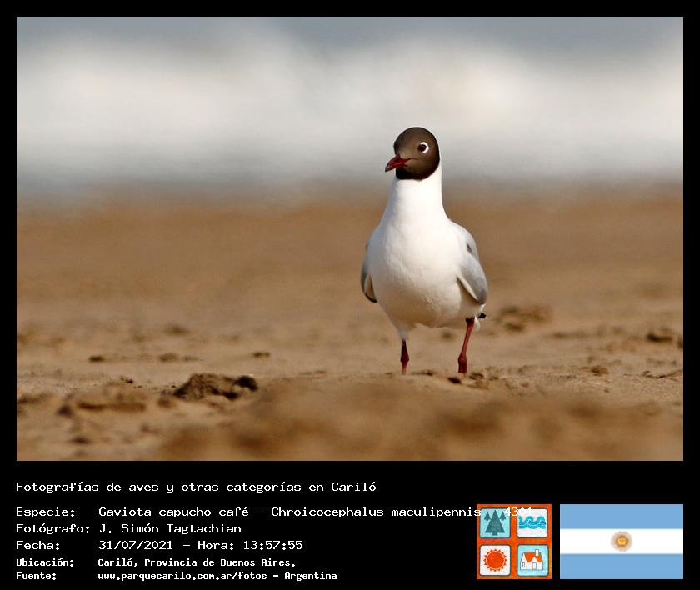Image resolution: width=700 pixels, height=590 pixels.
Task: Click the sand clump left of gull
Action: click(x=215, y=385)
